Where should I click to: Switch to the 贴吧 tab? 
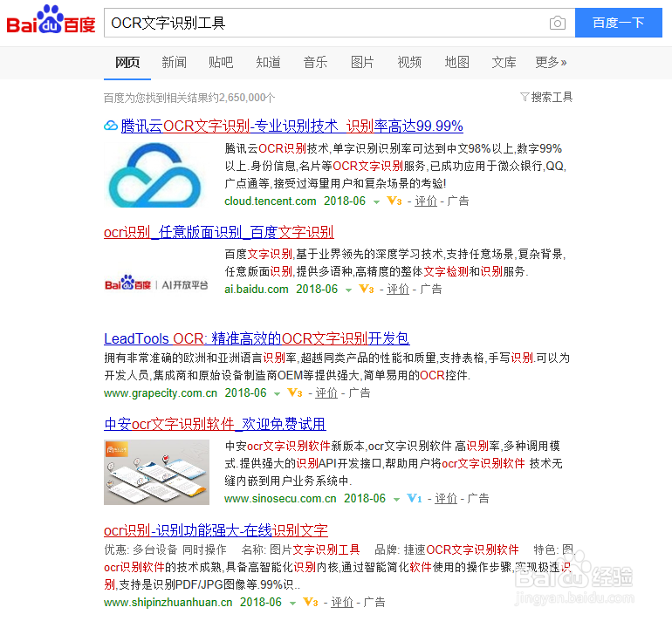(221, 63)
